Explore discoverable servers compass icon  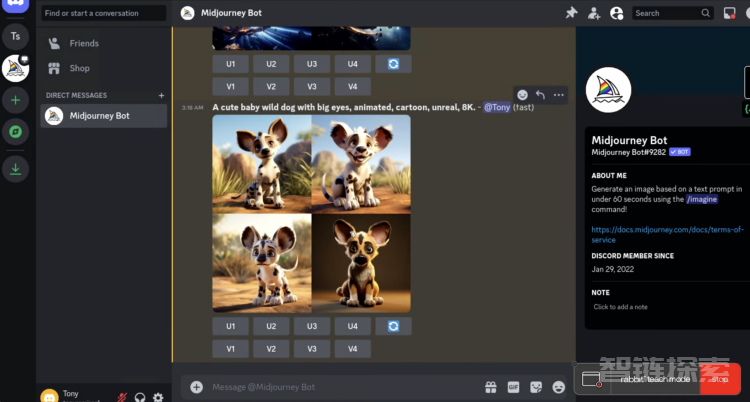(x=15, y=132)
